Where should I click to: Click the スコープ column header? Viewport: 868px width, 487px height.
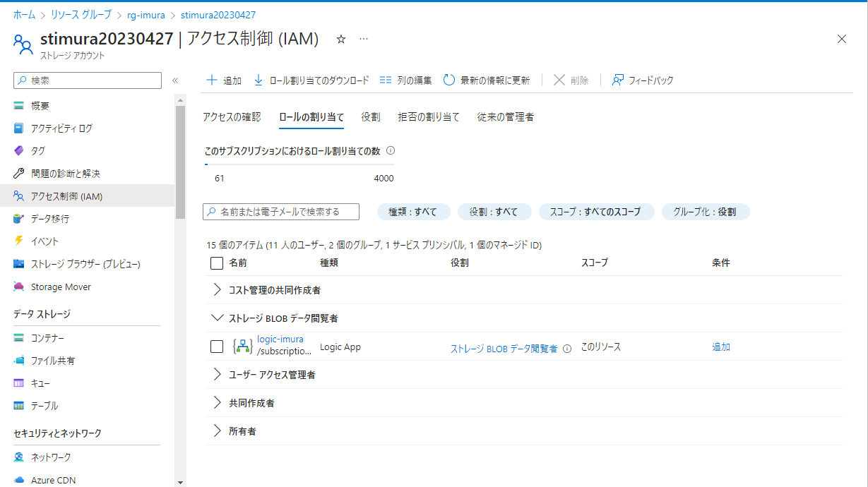tap(595, 263)
